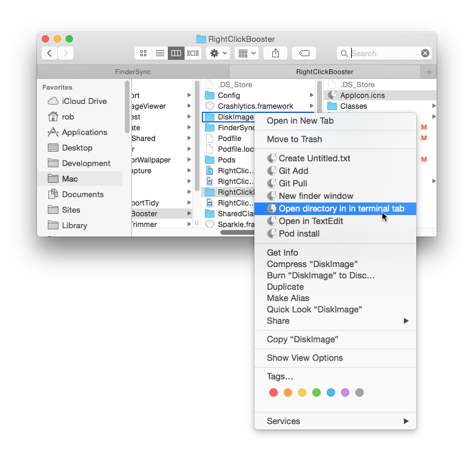Select the Podfile document
Screen dimensions: 476x454
pyautogui.click(x=228, y=139)
